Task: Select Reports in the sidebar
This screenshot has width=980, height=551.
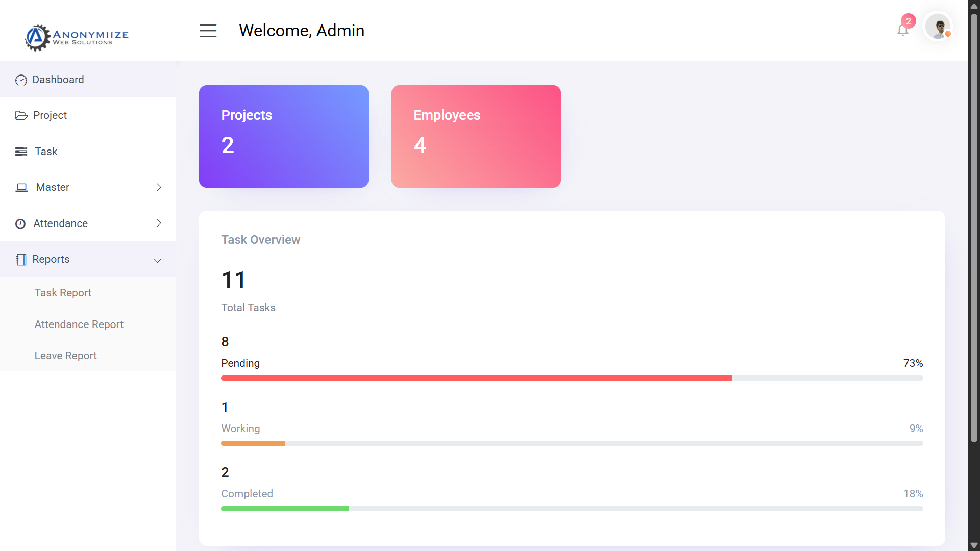Action: pos(88,259)
